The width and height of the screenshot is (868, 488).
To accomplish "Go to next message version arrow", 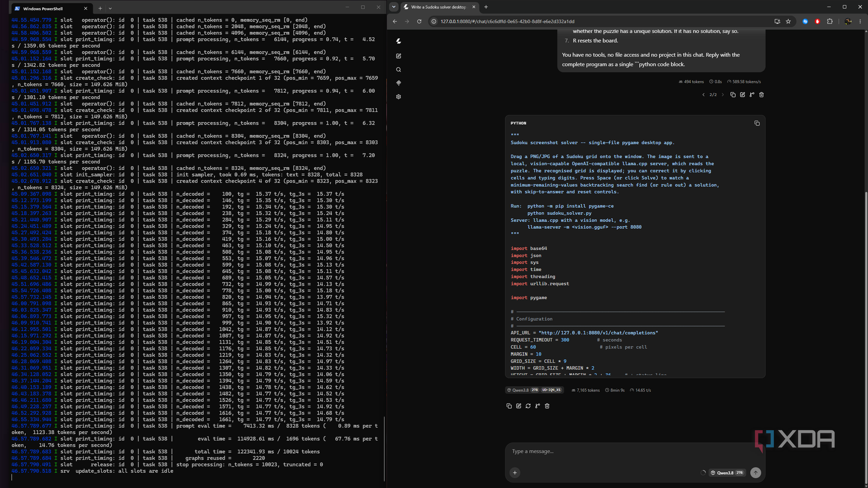I will tap(723, 95).
